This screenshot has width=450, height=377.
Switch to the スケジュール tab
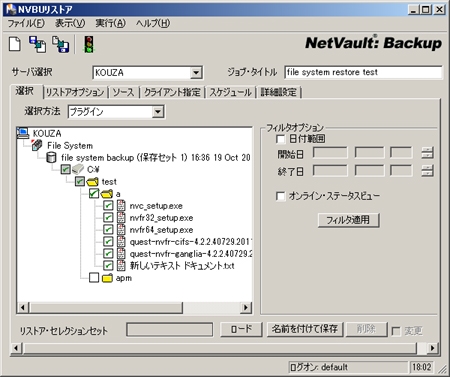tap(230, 92)
